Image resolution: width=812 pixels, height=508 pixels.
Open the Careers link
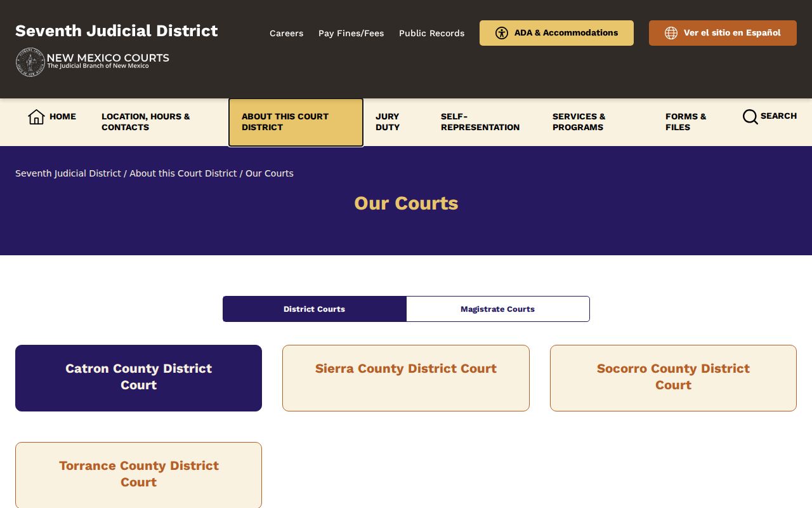(x=287, y=33)
